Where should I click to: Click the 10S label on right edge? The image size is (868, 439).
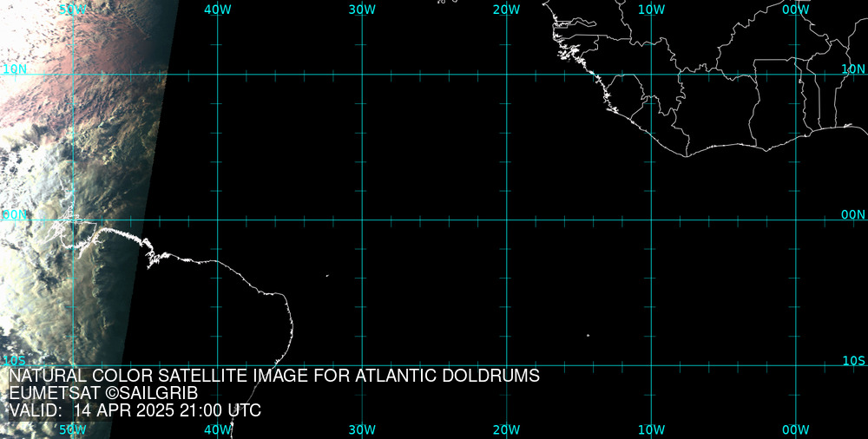[853, 361]
